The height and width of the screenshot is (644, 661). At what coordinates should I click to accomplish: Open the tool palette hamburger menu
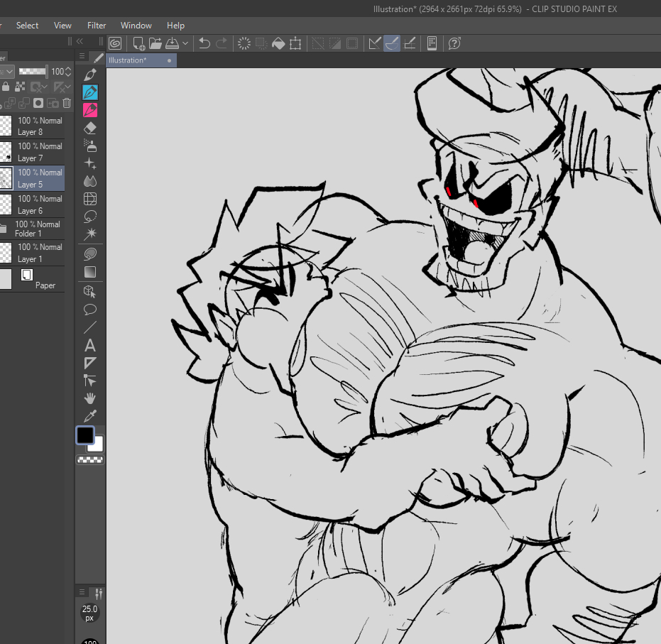[x=82, y=57]
